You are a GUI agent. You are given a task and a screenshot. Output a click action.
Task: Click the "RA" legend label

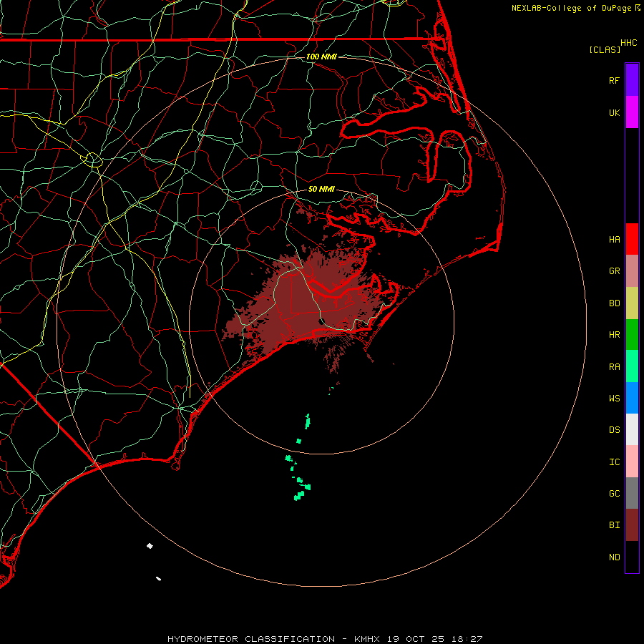pos(615,367)
